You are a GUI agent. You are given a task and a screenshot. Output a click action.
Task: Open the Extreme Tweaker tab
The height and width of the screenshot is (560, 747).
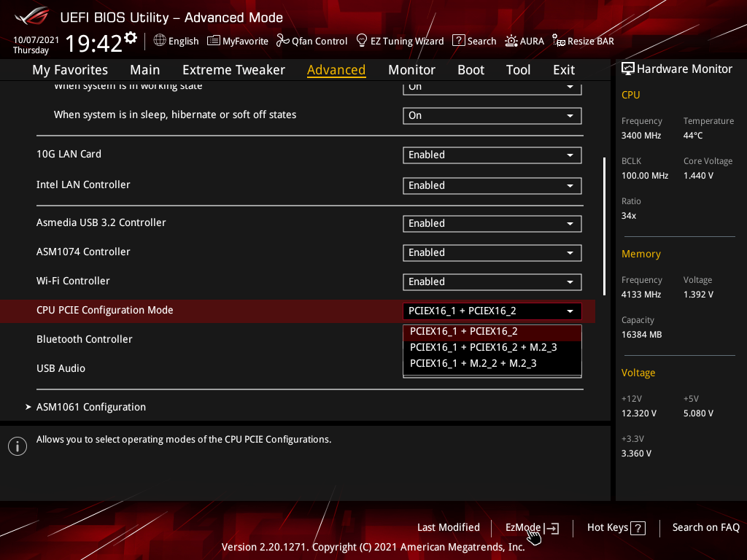233,70
